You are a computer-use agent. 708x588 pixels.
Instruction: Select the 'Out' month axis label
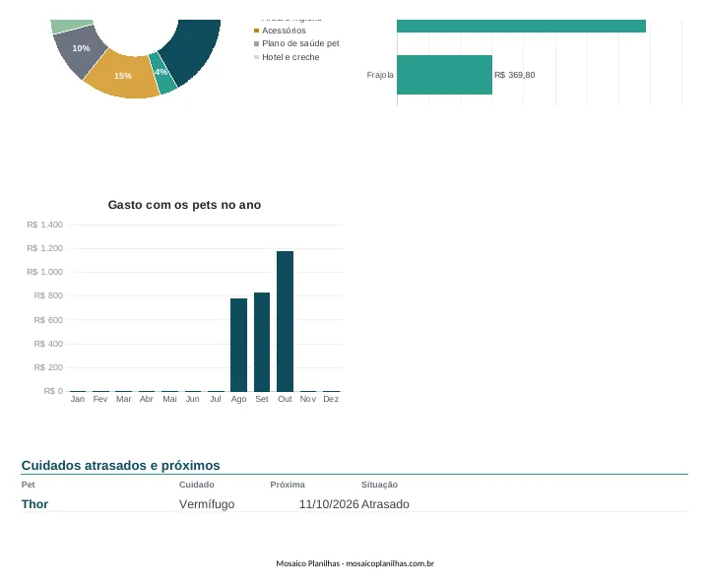coord(285,399)
